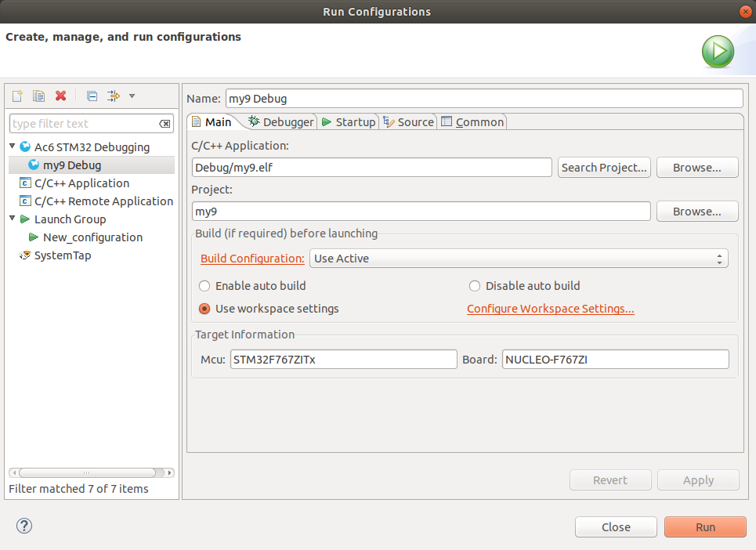Open the Startup tab
The image size is (756, 550).
point(349,121)
